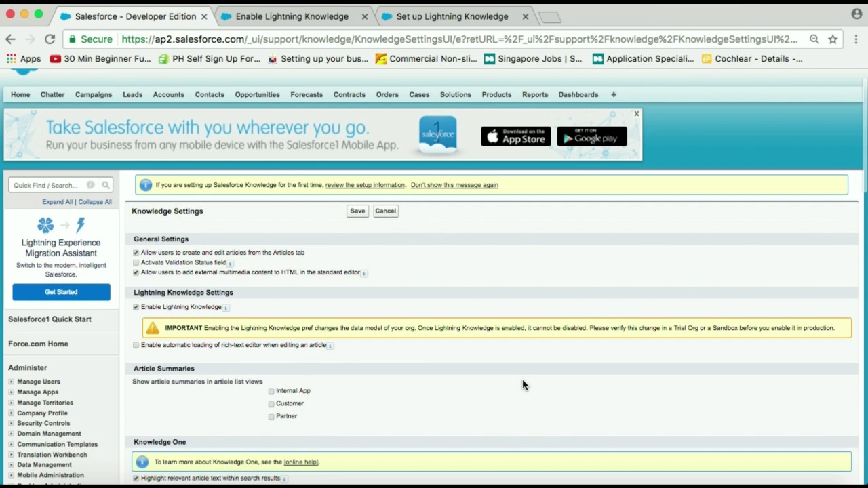The width and height of the screenshot is (868, 488).
Task: Open the Download on the App Store badge
Action: (516, 136)
